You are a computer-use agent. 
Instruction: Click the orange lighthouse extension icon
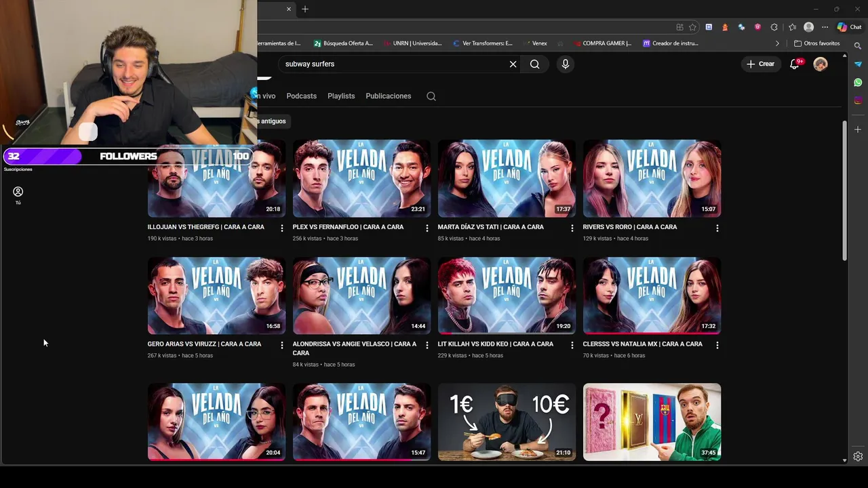[725, 27]
